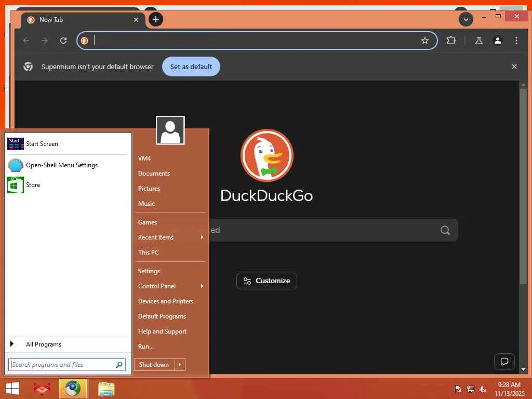This screenshot has width=532, height=399.
Task: Click the network tray icon
Action: click(x=470, y=389)
